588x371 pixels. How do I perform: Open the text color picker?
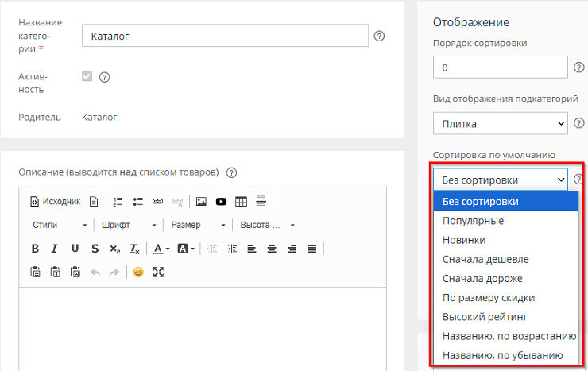161,249
